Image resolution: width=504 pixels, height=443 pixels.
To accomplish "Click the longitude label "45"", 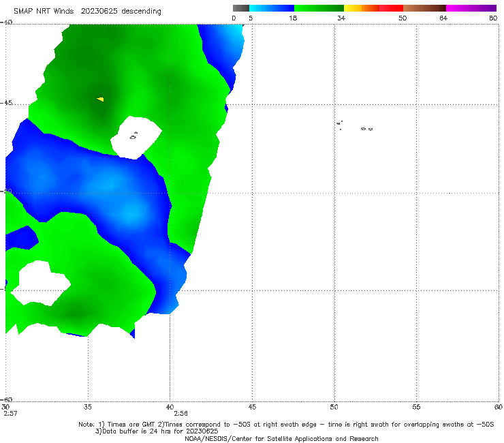I will 252,407.
